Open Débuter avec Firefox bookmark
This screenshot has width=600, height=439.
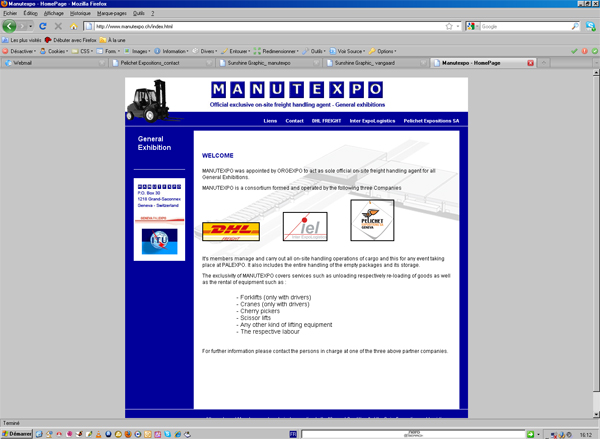71,40
